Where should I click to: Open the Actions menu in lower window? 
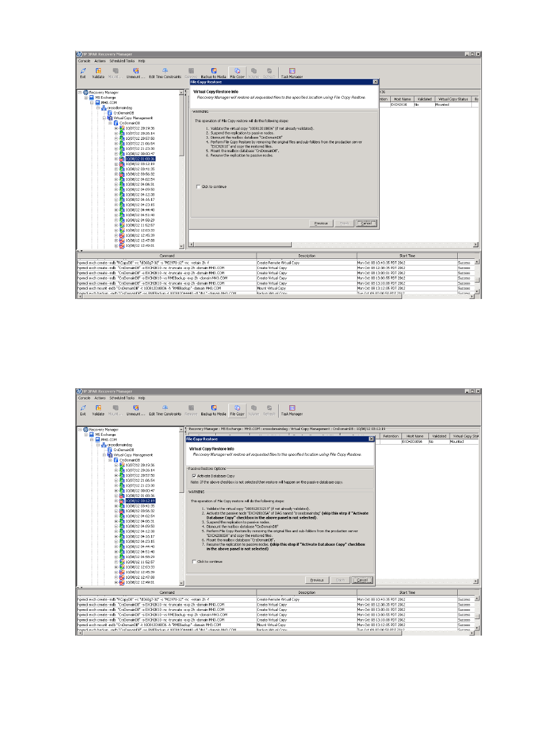point(100,398)
